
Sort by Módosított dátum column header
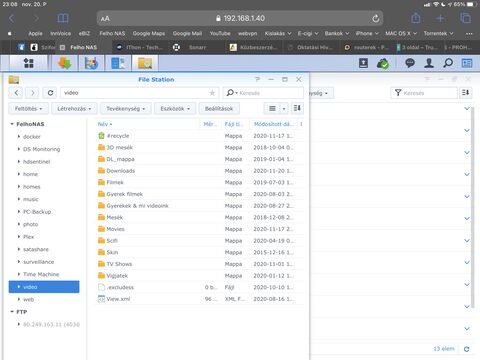tap(273, 124)
